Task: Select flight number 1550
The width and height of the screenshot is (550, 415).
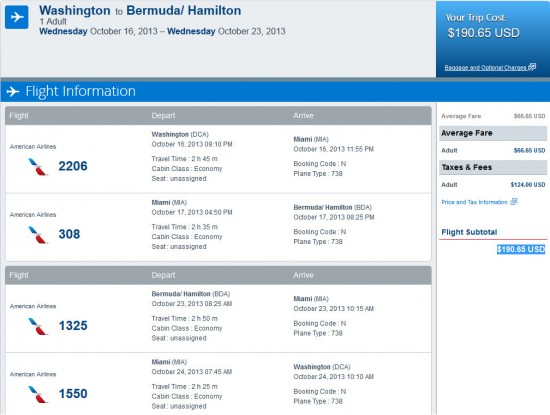Action: point(73,394)
